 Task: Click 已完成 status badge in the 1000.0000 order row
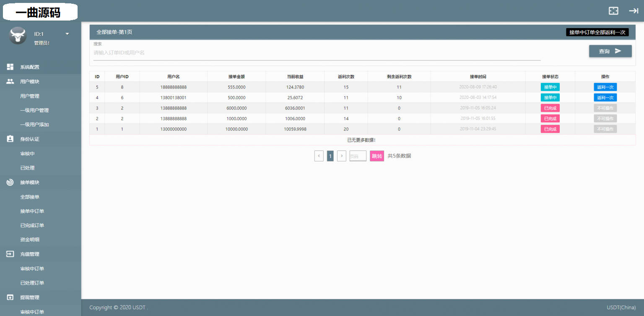pyautogui.click(x=550, y=119)
